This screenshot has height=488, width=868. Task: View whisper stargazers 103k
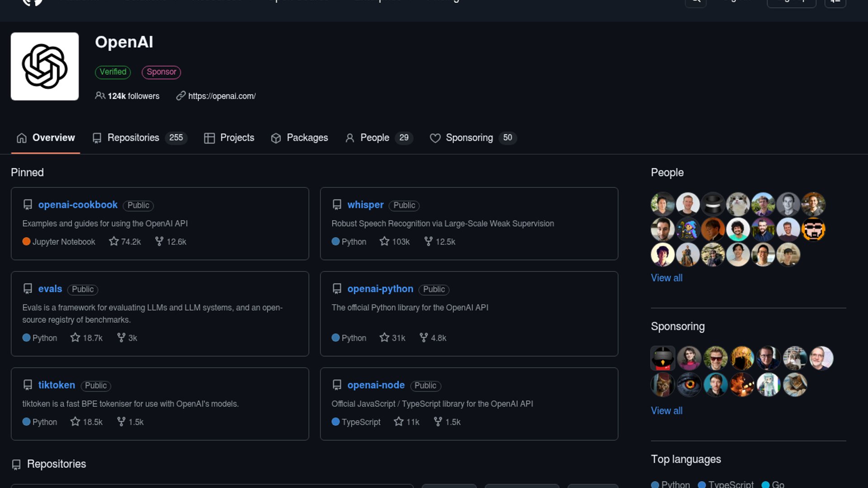[x=395, y=242]
